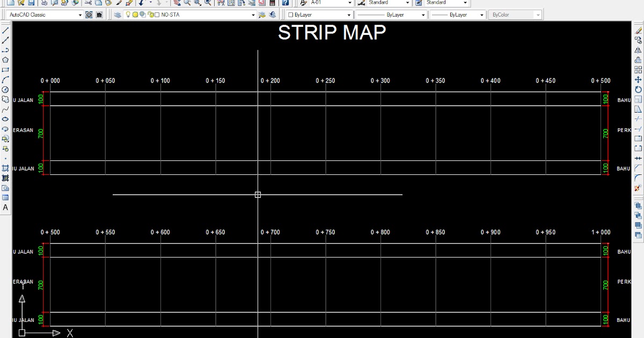Select the A-01 text style dropdown
This screenshot has height=338, width=644.
(x=350, y=3)
